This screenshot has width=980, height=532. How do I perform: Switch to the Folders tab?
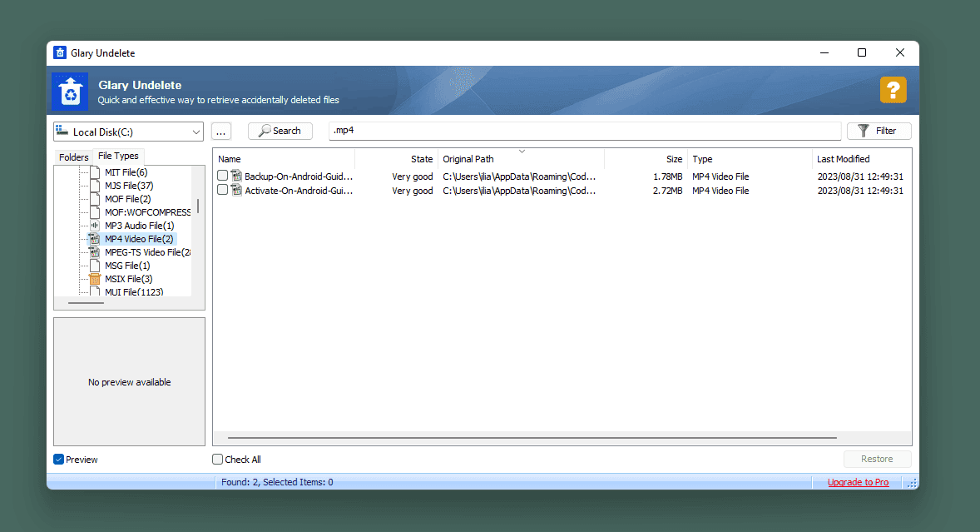(x=74, y=157)
